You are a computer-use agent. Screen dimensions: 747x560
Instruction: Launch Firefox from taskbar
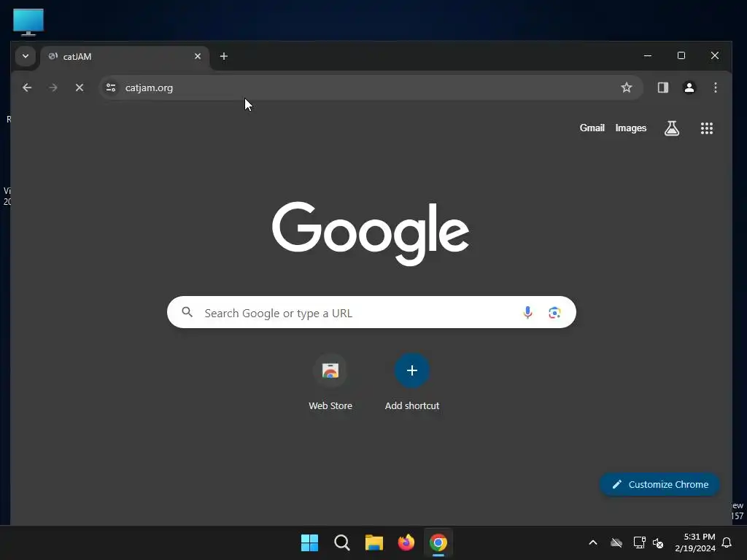pyautogui.click(x=406, y=542)
